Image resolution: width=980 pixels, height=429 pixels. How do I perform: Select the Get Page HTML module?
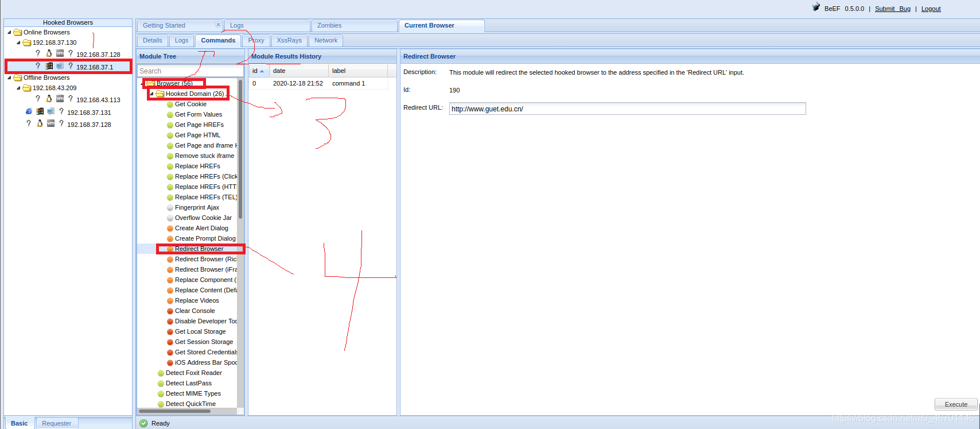(197, 135)
